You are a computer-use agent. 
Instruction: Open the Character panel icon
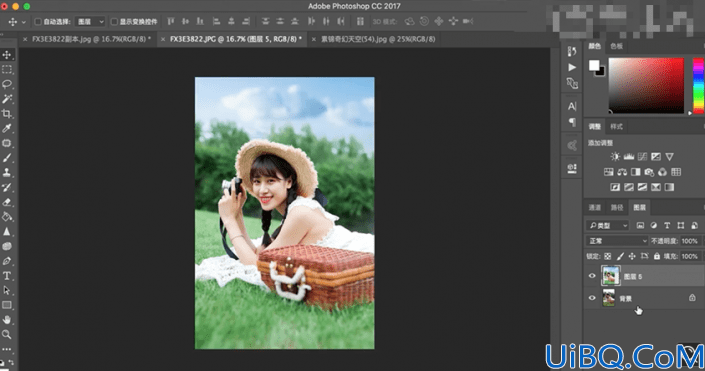(x=572, y=107)
